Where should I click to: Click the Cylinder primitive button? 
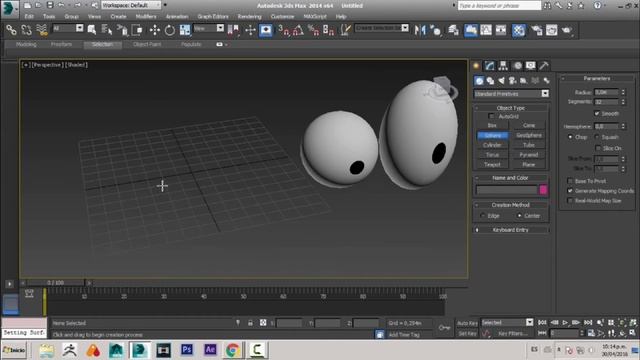(492, 145)
